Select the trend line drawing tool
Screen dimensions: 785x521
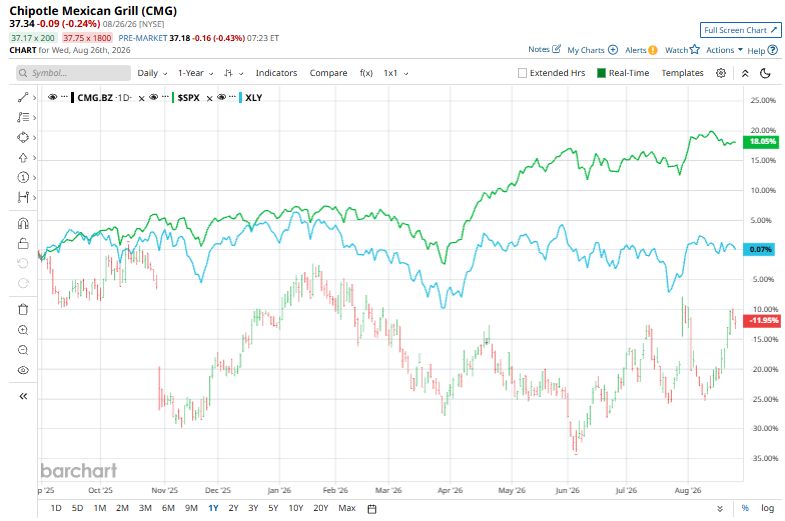23,98
